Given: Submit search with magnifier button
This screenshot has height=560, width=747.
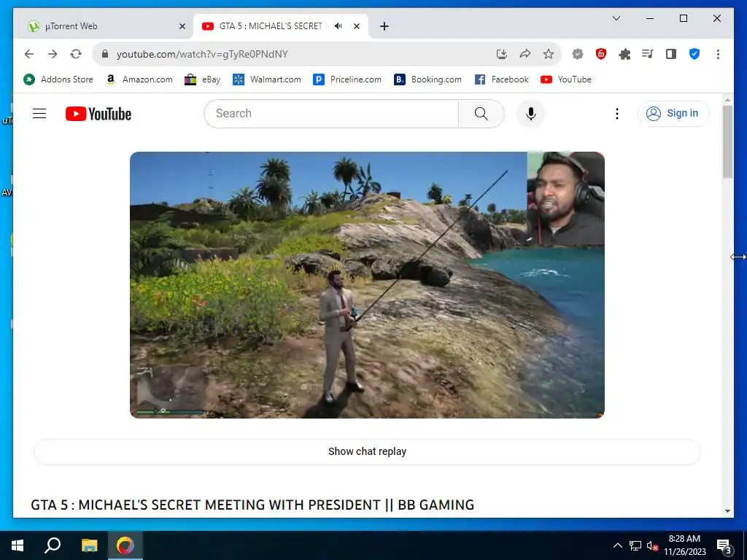Looking at the screenshot, I should 481,113.
